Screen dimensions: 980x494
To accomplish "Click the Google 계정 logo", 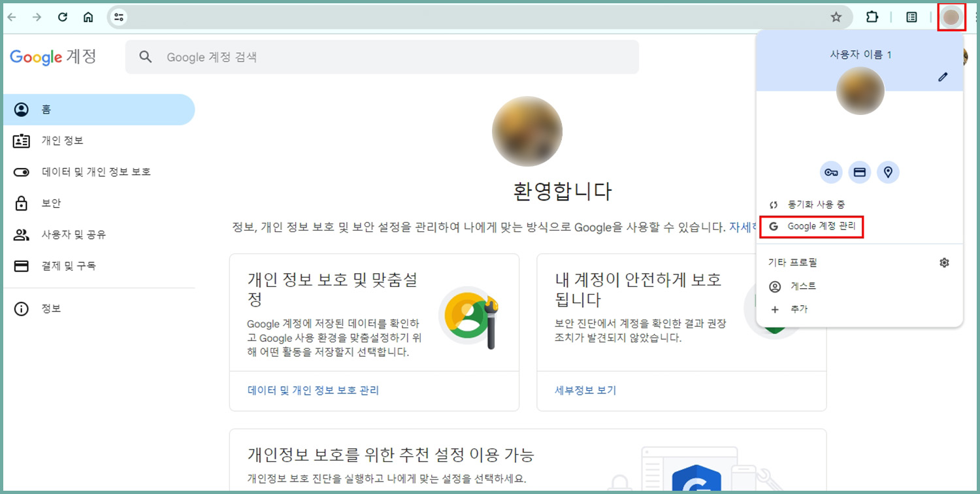I will pyautogui.click(x=53, y=57).
